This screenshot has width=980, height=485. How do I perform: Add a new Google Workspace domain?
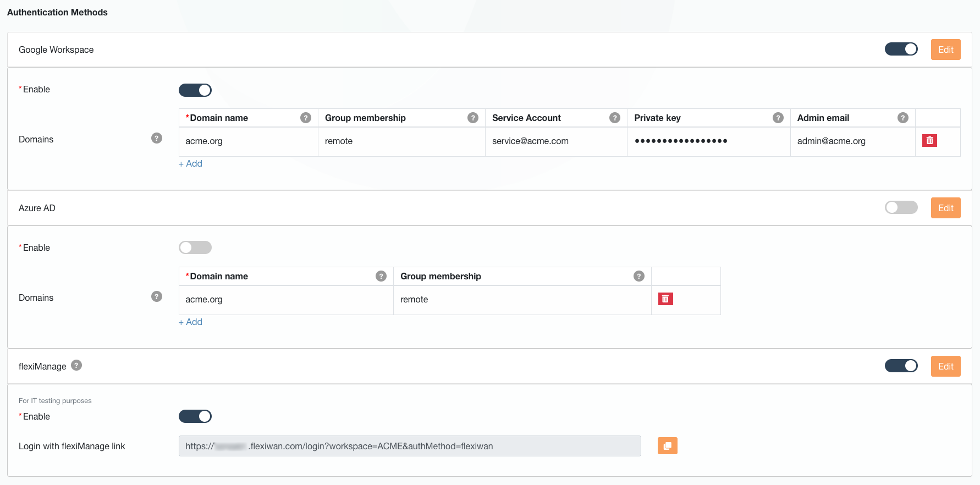point(191,164)
